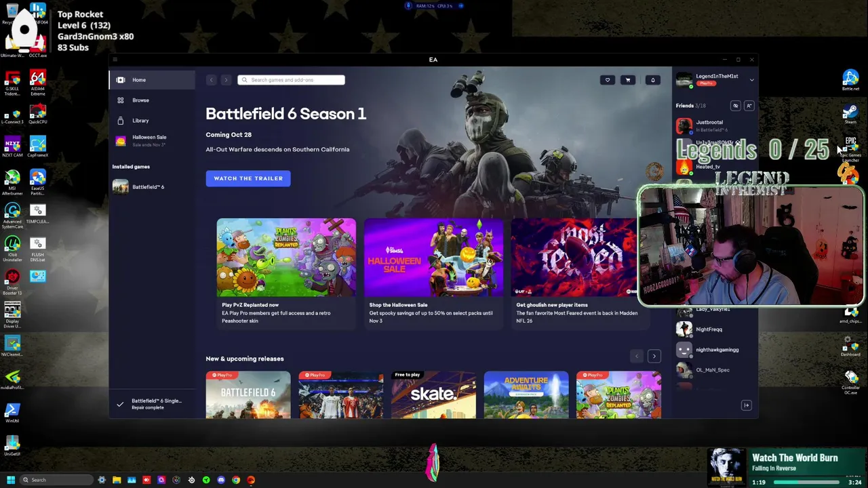The height and width of the screenshot is (488, 868).
Task: Open File Explorer from the taskbar
Action: click(x=117, y=480)
